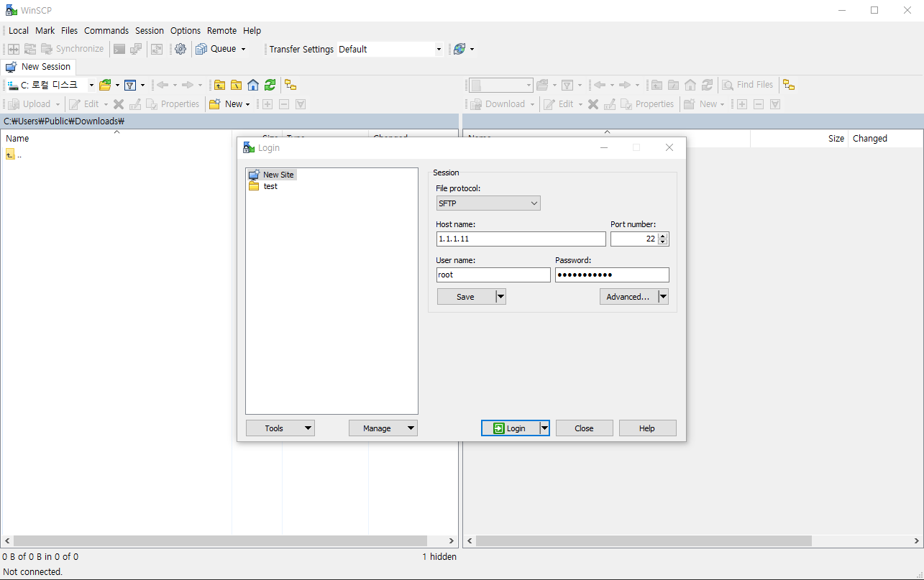Open the Manage dropdown button

click(x=383, y=428)
